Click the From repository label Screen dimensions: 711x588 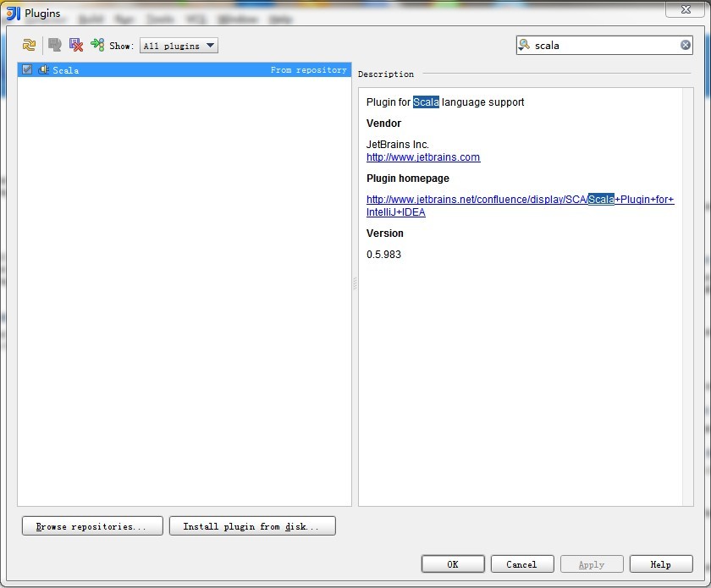(309, 70)
